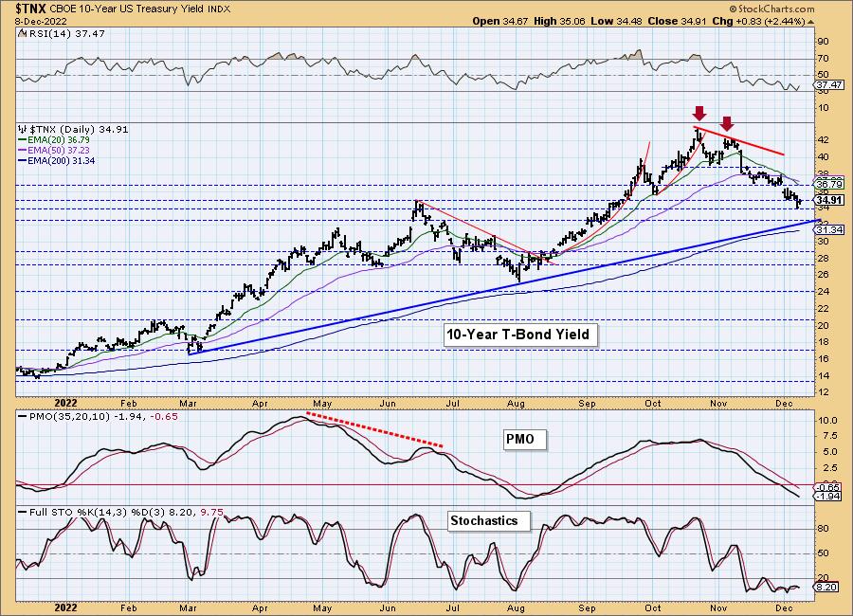Click the up-triangle icon beside the change percent
Image resolution: width=853 pixels, height=616 pixels.
click(x=810, y=22)
